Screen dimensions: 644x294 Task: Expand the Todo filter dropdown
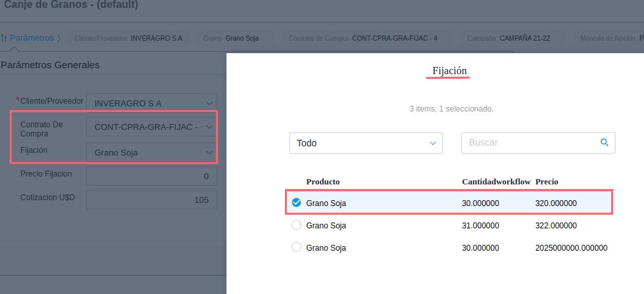click(366, 143)
